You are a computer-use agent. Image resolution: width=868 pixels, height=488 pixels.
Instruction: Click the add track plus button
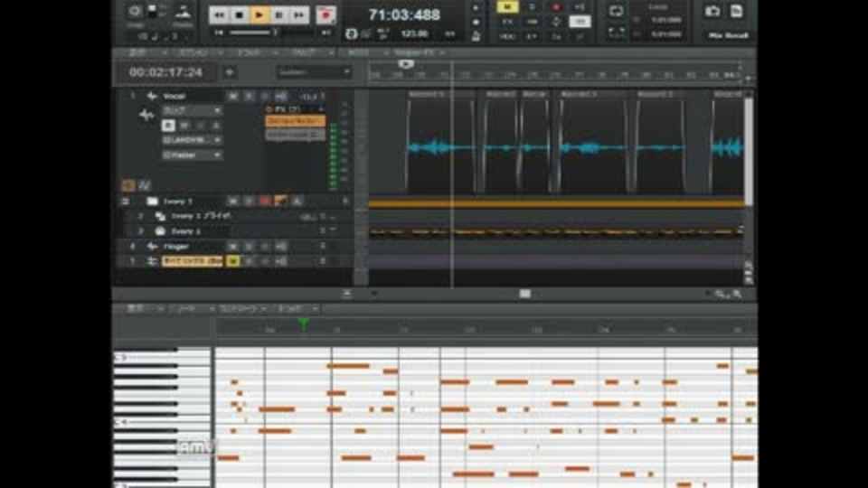pyautogui.click(x=230, y=72)
